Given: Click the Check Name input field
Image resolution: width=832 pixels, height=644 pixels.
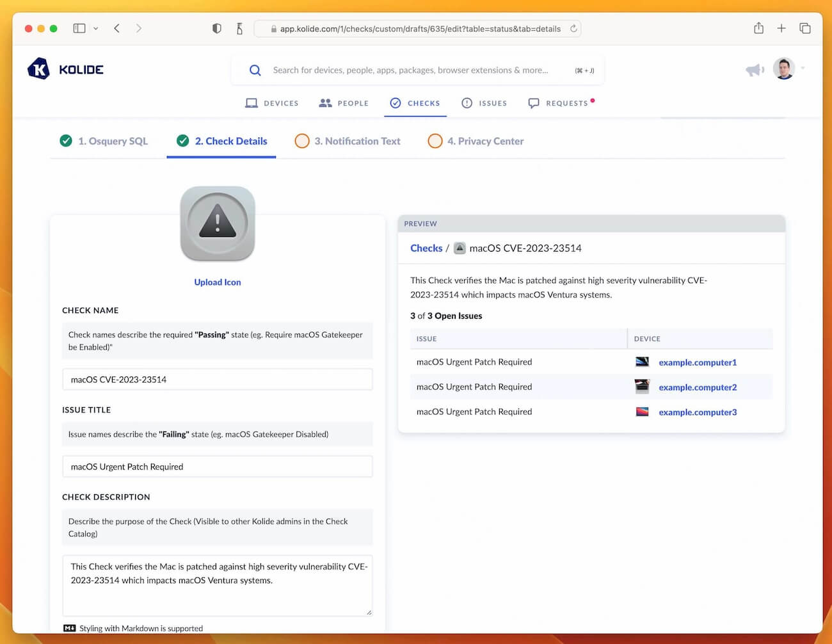Looking at the screenshot, I should click(x=217, y=379).
